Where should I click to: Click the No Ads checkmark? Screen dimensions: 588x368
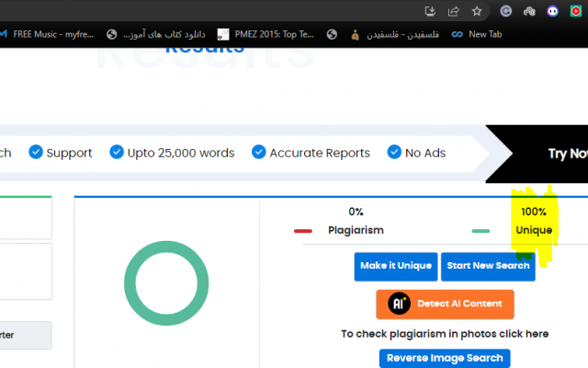[395, 153]
